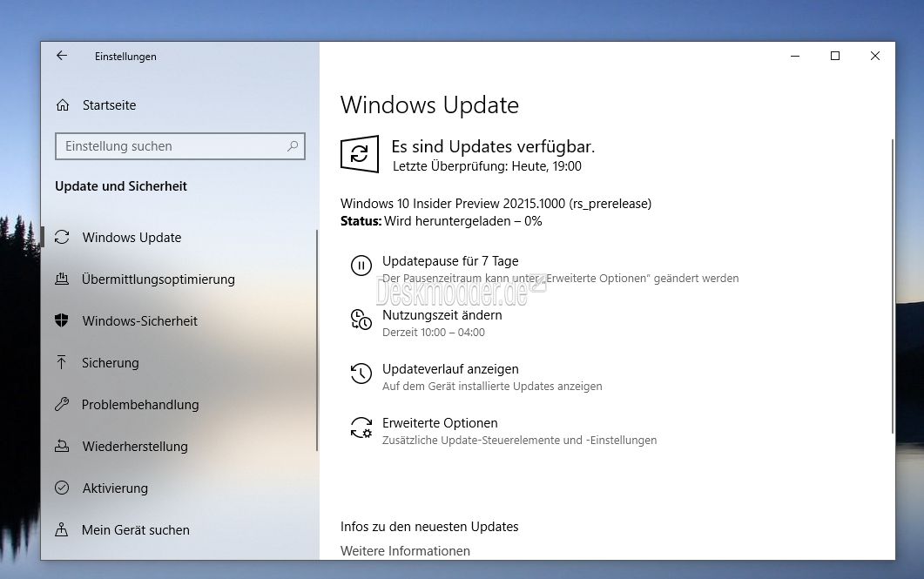Click 'Zusätzliche Update-Steuerelemente und -Einstellungen' text
This screenshot has height=579, width=924.
point(519,441)
